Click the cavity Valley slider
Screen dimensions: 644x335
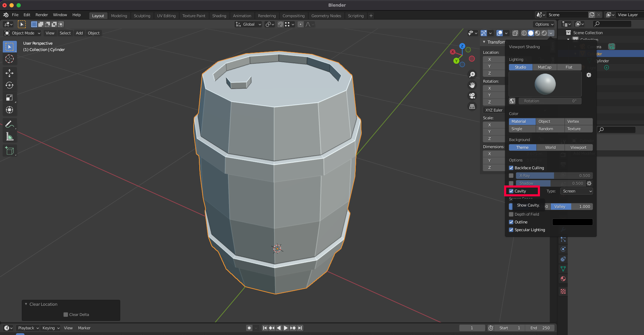572,207
